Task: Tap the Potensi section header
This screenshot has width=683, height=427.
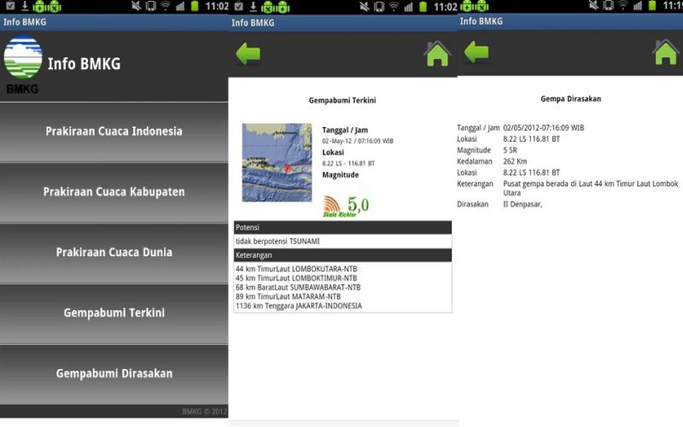Action: pyautogui.click(x=342, y=228)
